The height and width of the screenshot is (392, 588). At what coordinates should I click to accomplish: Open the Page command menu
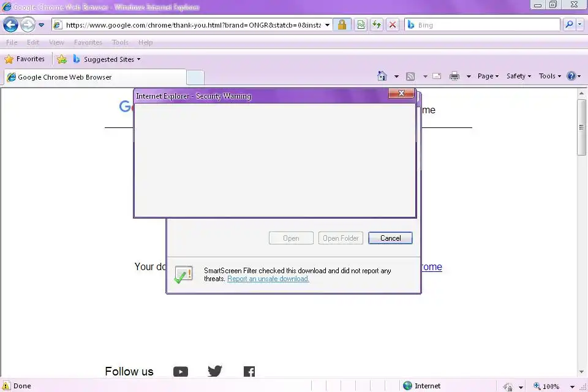488,76
